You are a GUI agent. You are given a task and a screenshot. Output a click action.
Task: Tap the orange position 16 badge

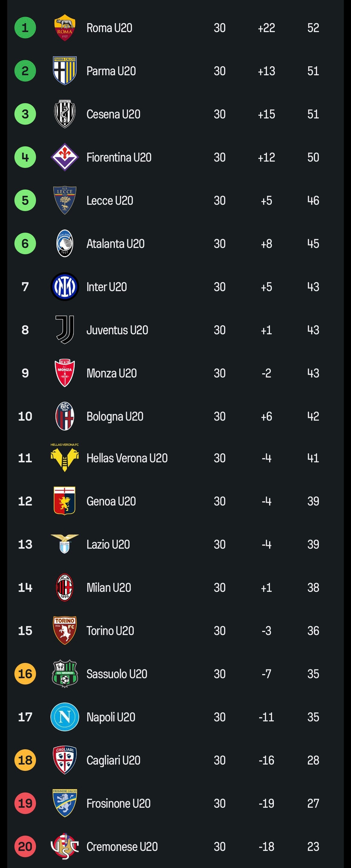25,674
